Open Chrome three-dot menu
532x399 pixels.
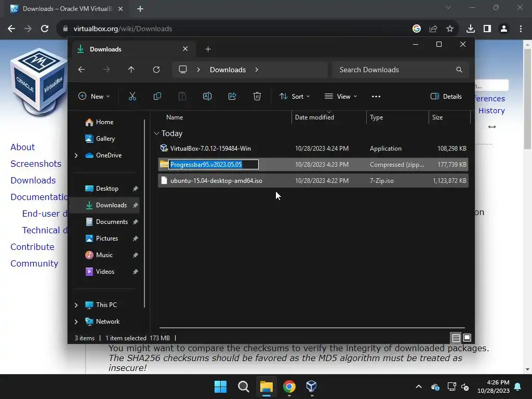[521, 29]
